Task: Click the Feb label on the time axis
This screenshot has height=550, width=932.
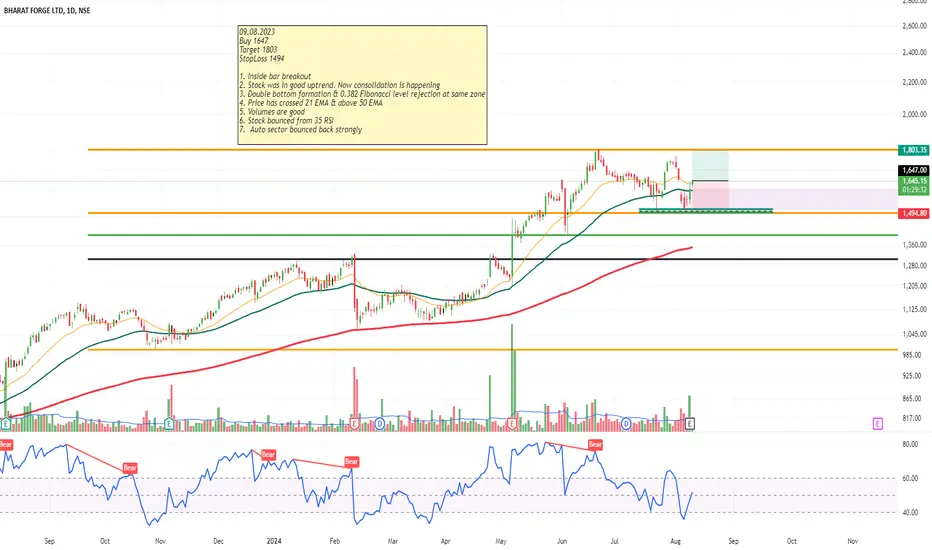Action: pos(334,541)
